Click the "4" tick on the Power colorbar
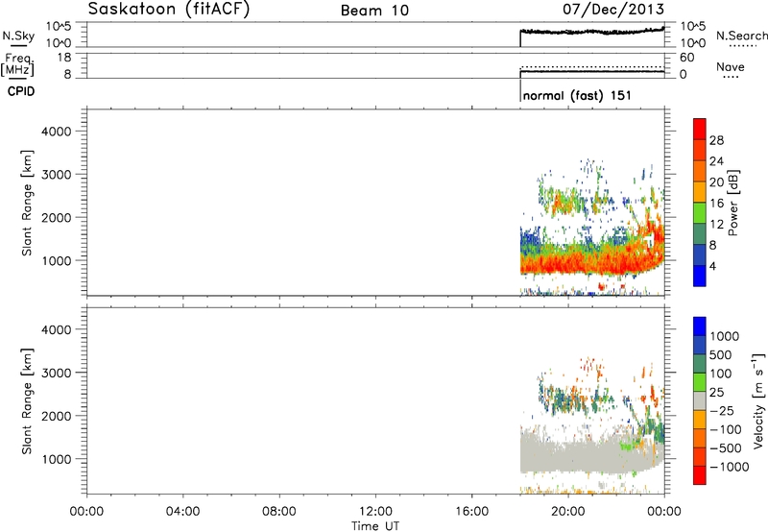The height and width of the screenshot is (532, 768). [712, 266]
